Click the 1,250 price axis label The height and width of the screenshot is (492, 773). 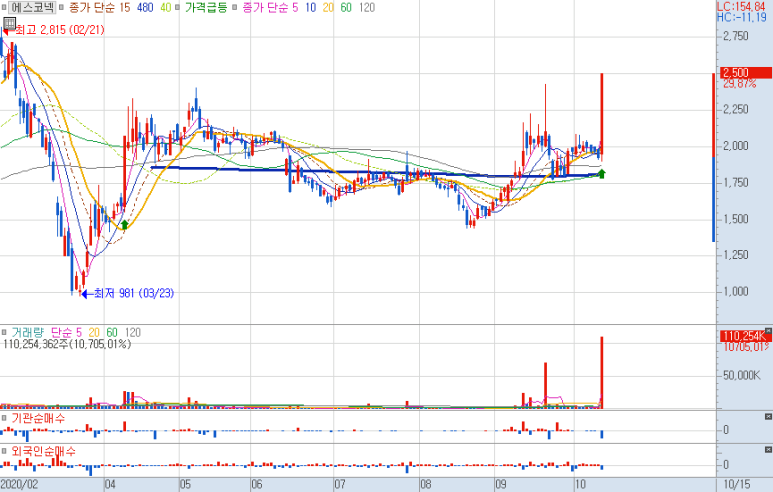(x=736, y=255)
